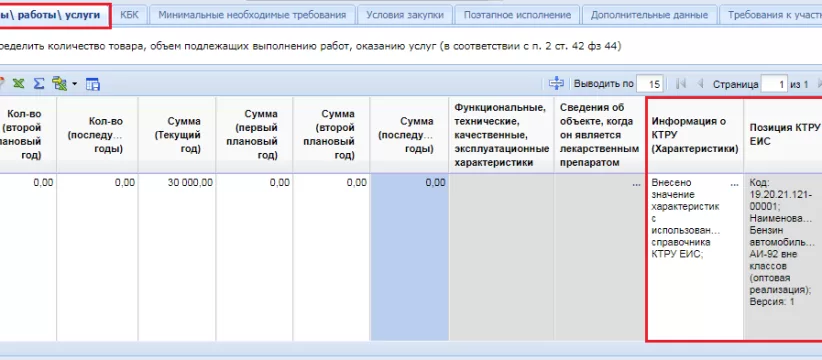Click the 'Сведения об объекте' drug column header
The height and width of the screenshot is (360, 822).
coord(599,135)
